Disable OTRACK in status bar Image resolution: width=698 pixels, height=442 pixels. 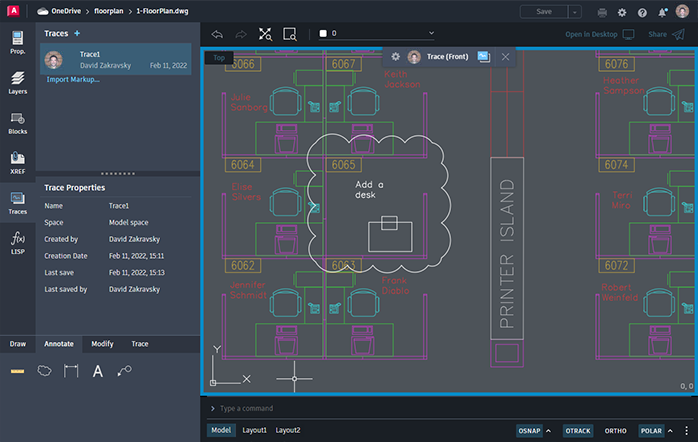point(578,430)
